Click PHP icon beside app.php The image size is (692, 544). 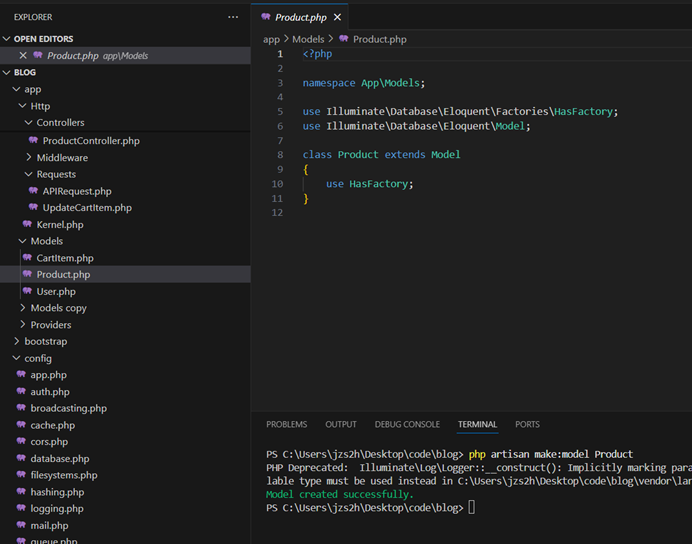click(x=21, y=375)
